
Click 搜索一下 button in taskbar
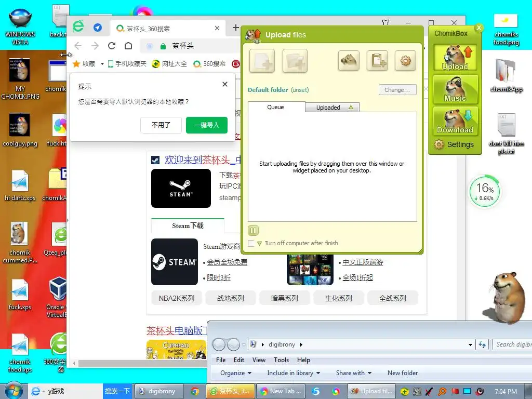pos(117,391)
